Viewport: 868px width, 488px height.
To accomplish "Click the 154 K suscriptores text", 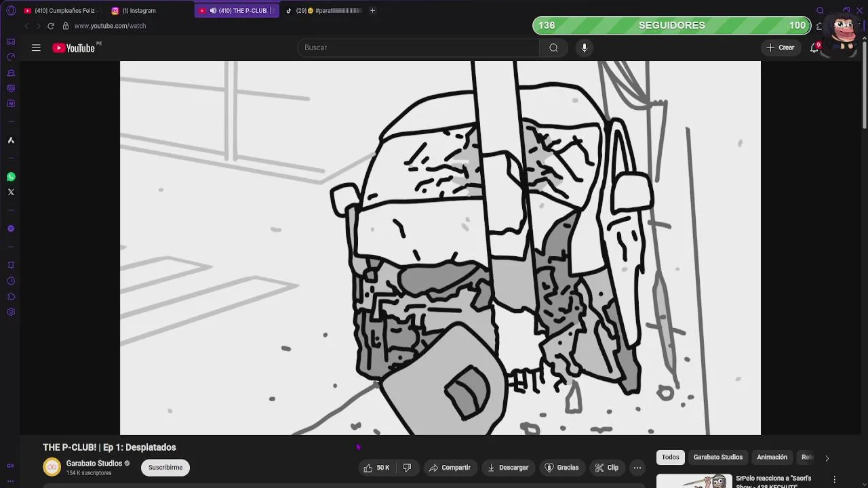I will click(x=89, y=473).
